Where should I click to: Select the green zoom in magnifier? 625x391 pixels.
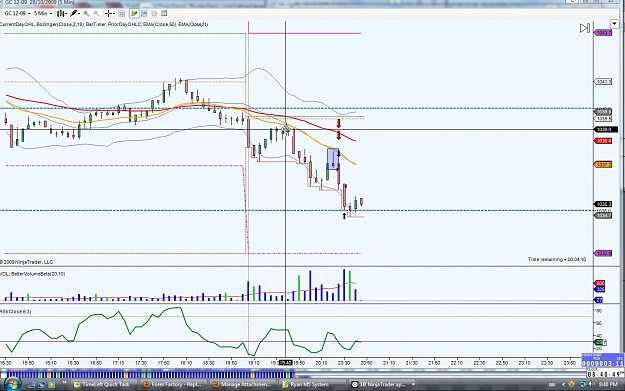point(86,14)
